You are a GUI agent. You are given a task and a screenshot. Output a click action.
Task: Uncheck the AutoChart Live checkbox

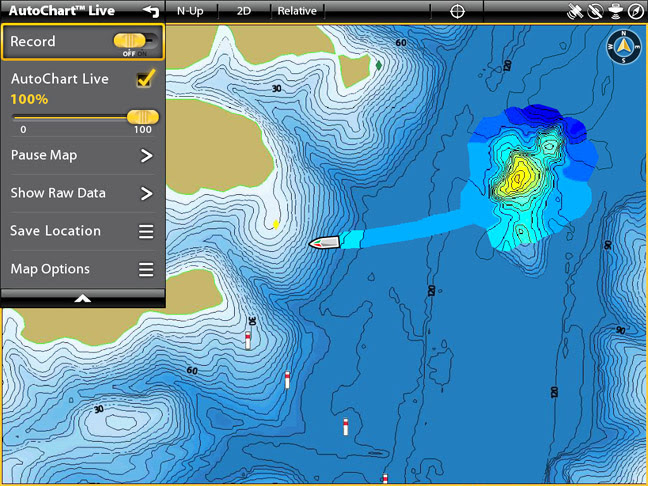pos(146,79)
